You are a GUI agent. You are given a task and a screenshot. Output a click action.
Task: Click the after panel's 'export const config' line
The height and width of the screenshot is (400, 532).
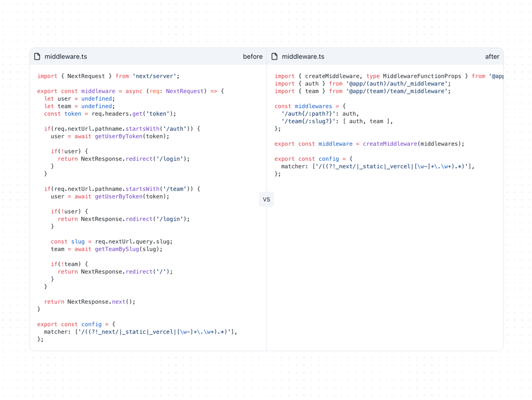(313, 159)
